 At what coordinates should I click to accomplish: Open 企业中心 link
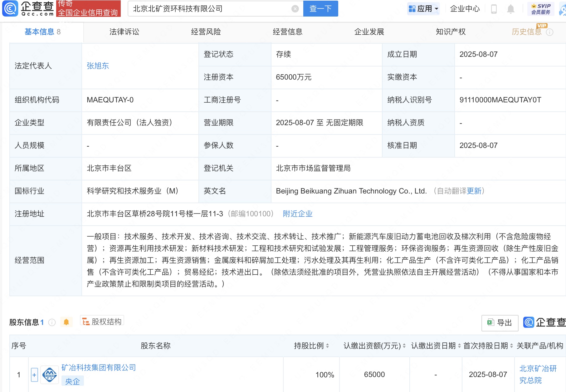click(x=465, y=9)
